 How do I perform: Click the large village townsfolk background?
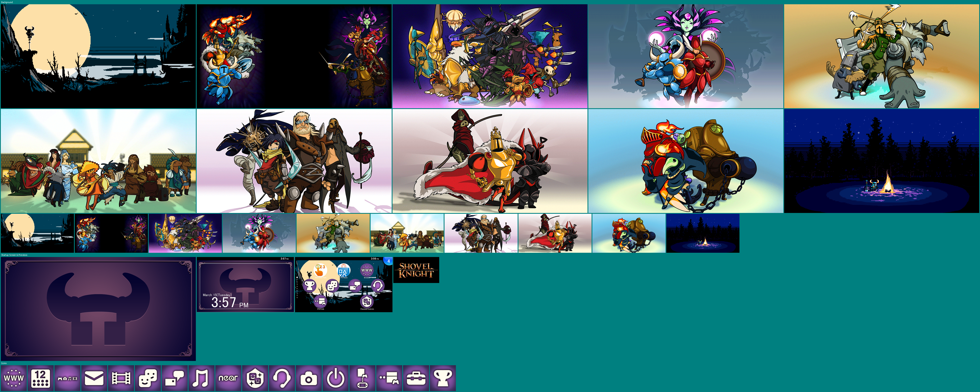98,161
